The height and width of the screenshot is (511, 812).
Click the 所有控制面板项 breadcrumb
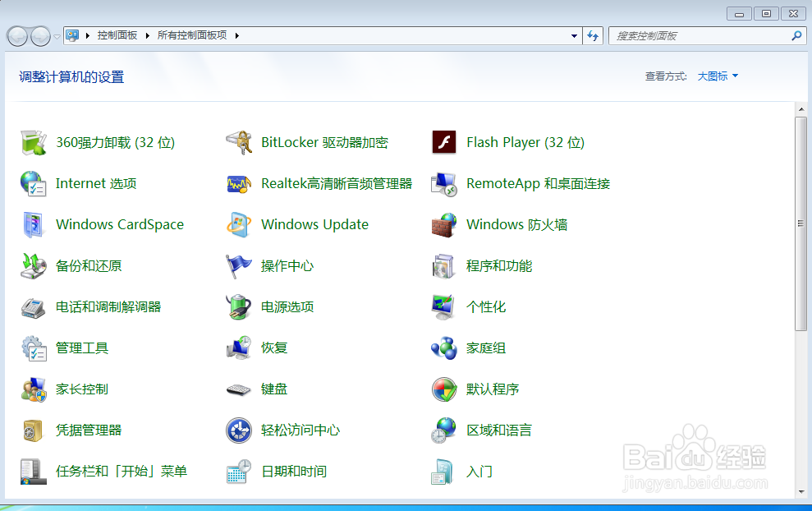pyautogui.click(x=192, y=35)
